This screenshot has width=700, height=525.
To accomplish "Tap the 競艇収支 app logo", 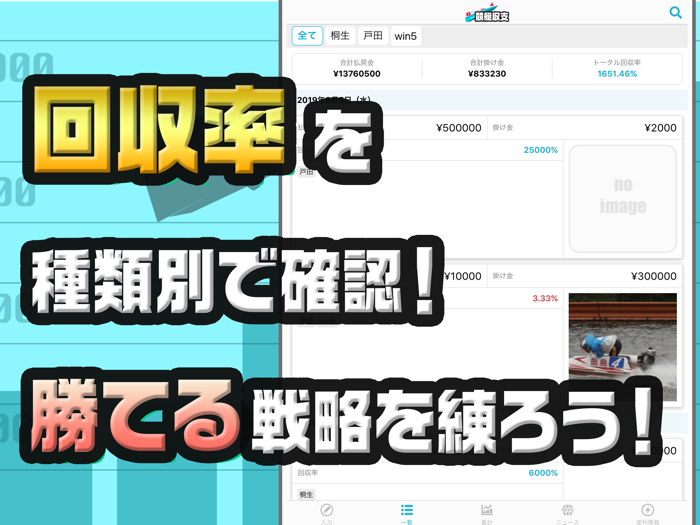I will coord(487,13).
